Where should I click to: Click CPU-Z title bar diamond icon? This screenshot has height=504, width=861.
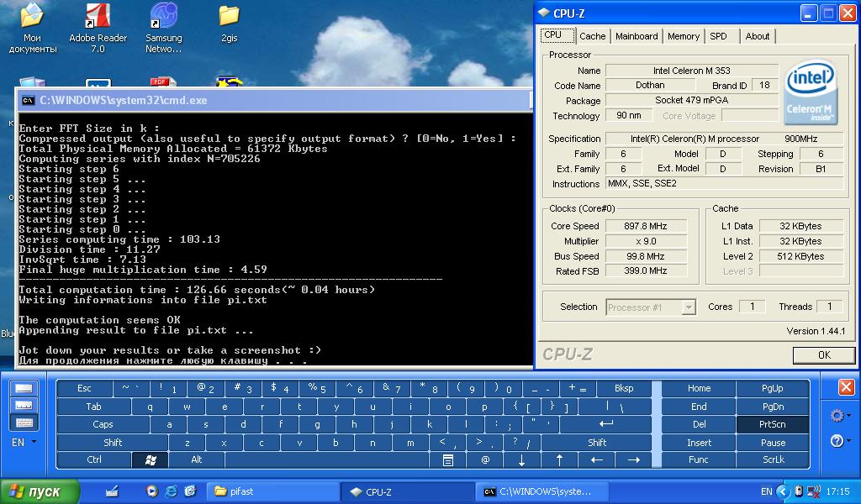coord(544,13)
